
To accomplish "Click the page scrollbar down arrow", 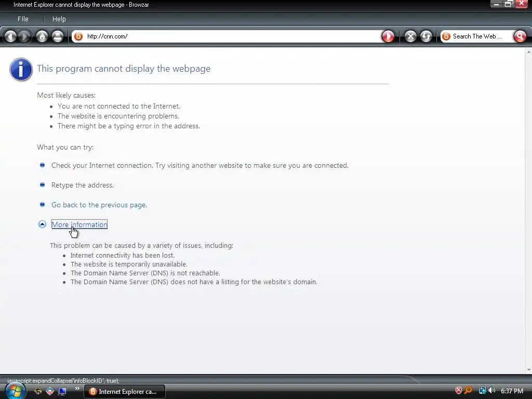I will coord(528,369).
